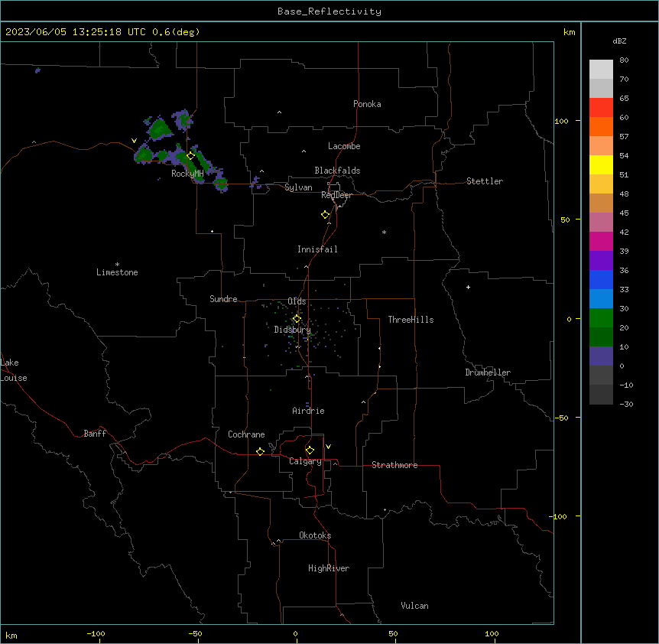
Task: Select the light gray 70-80 dBZ swatch
Action: pyautogui.click(x=601, y=69)
